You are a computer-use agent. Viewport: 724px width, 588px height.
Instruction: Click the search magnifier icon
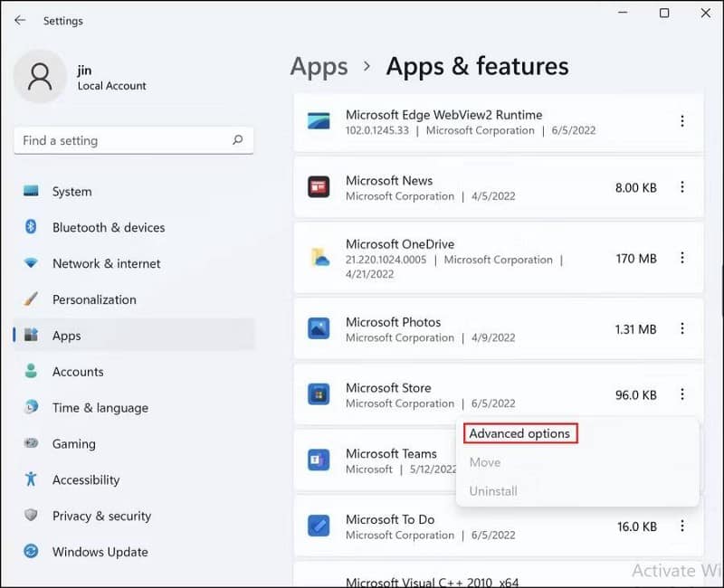click(x=237, y=140)
